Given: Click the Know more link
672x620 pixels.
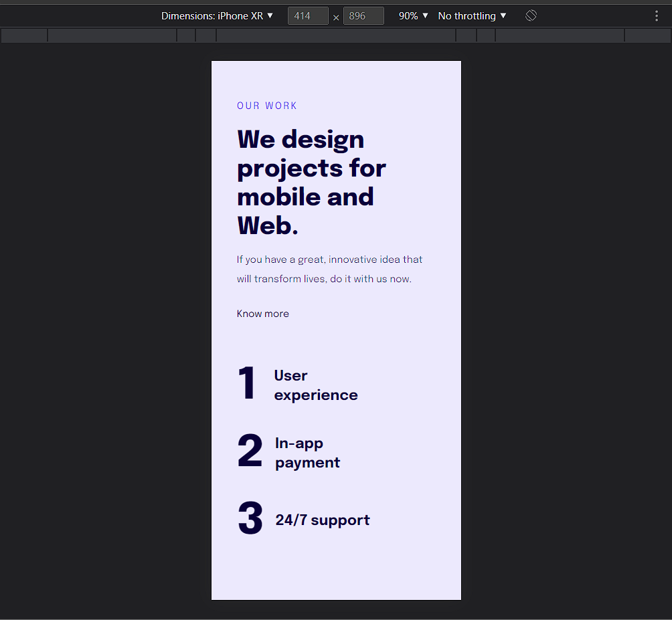Looking at the screenshot, I should pos(262,313).
